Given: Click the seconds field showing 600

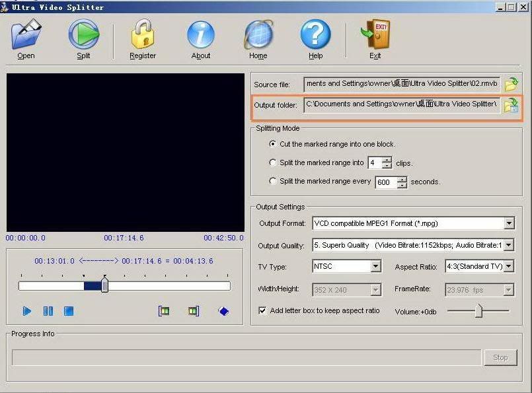Looking at the screenshot, I should tap(386, 182).
